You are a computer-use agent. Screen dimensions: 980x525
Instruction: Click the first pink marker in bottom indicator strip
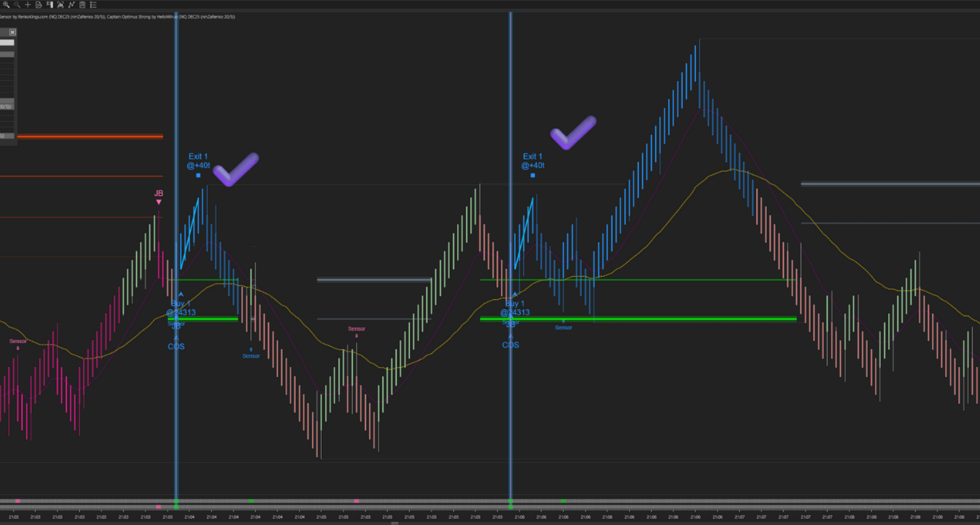(x=18, y=501)
